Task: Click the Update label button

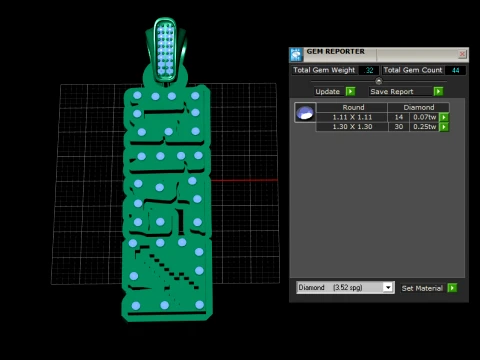Action: (x=328, y=91)
